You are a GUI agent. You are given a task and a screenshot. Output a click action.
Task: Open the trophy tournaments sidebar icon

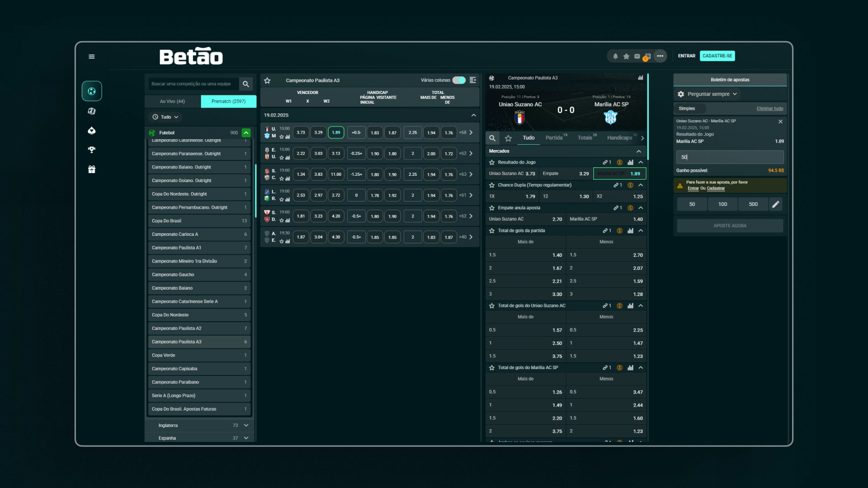coord(92,150)
